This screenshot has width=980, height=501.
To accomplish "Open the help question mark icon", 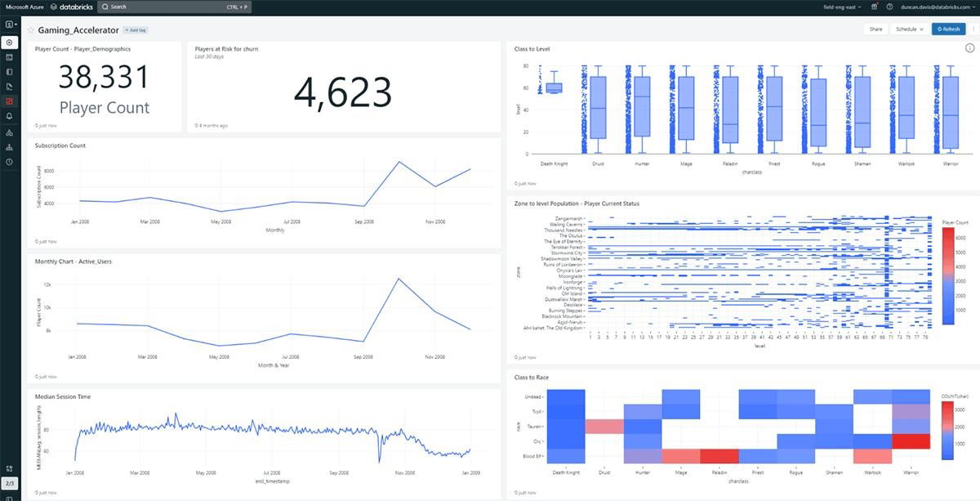I will 889,7.
